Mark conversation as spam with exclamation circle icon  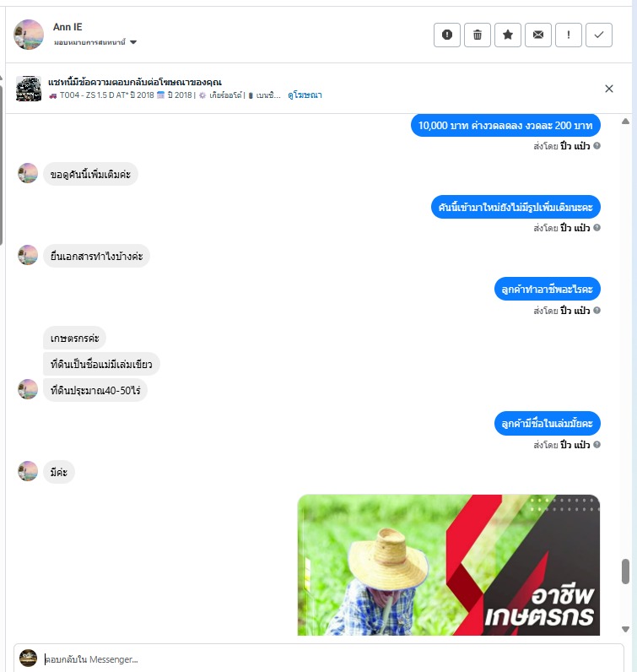point(447,35)
